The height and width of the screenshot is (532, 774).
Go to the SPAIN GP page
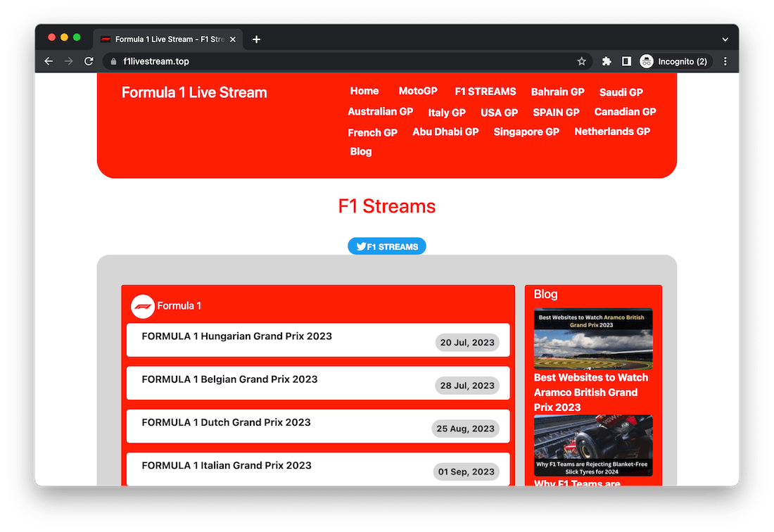coord(556,113)
